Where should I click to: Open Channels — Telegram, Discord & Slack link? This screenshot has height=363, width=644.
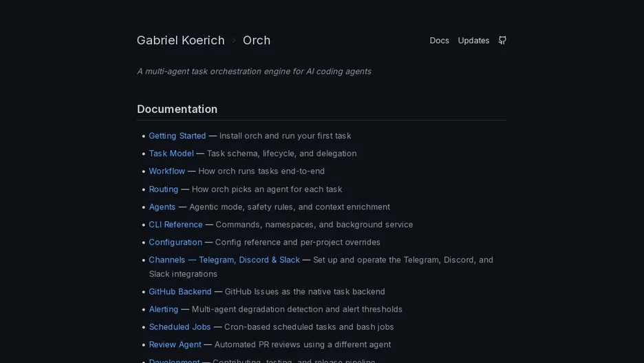tap(224, 260)
